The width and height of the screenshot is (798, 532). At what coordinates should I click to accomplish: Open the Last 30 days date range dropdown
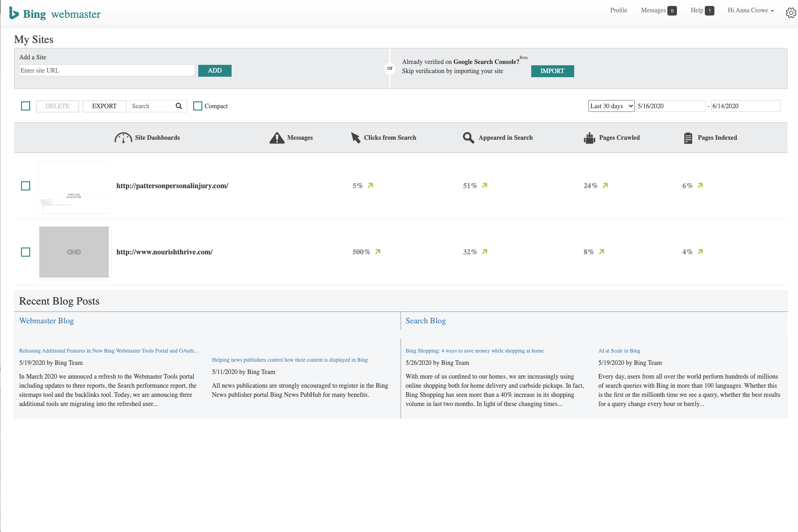[x=611, y=106]
